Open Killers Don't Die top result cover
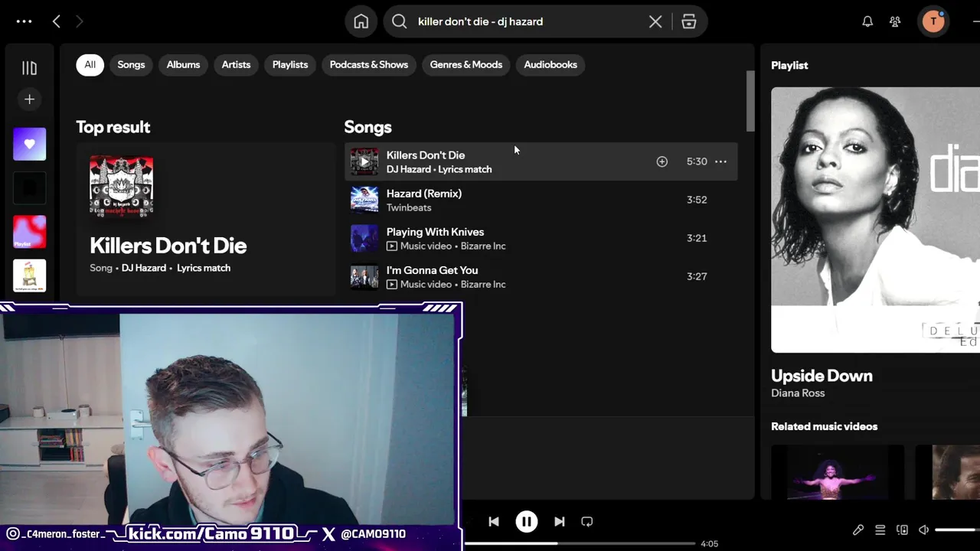Viewport: 980px width, 551px height. [x=121, y=187]
